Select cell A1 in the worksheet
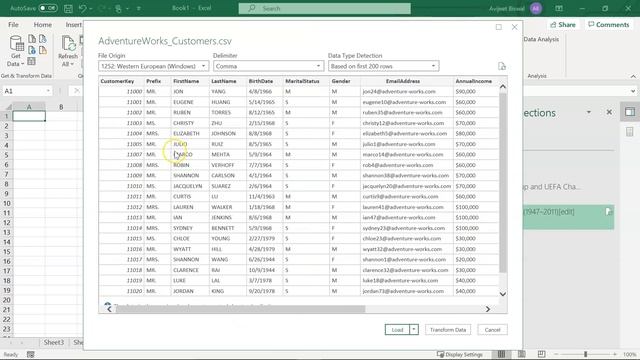The width and height of the screenshot is (640, 360). coord(29,116)
